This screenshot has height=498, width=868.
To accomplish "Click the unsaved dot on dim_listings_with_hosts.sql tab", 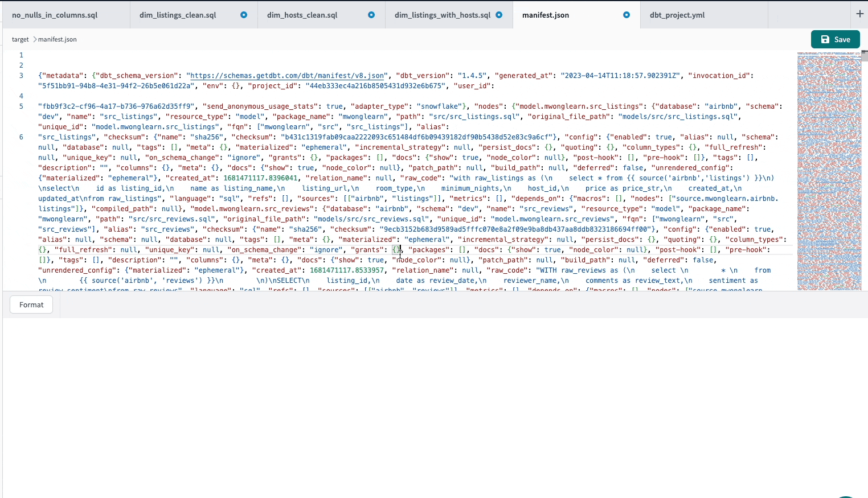I will click(x=498, y=15).
